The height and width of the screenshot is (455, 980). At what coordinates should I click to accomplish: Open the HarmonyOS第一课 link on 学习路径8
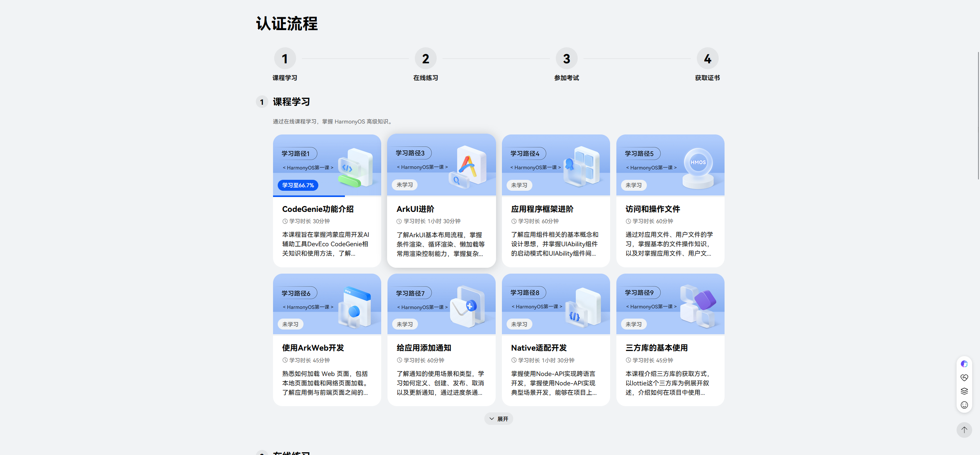point(537,307)
